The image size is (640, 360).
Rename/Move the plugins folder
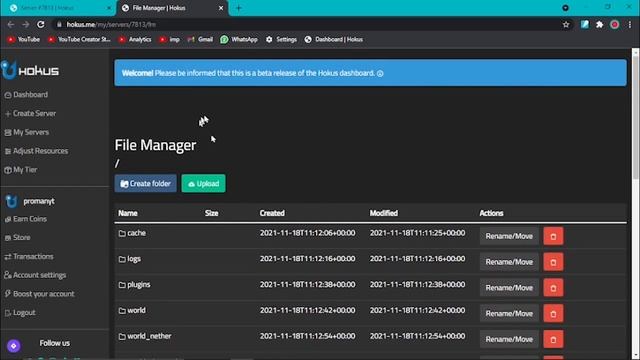click(509, 288)
